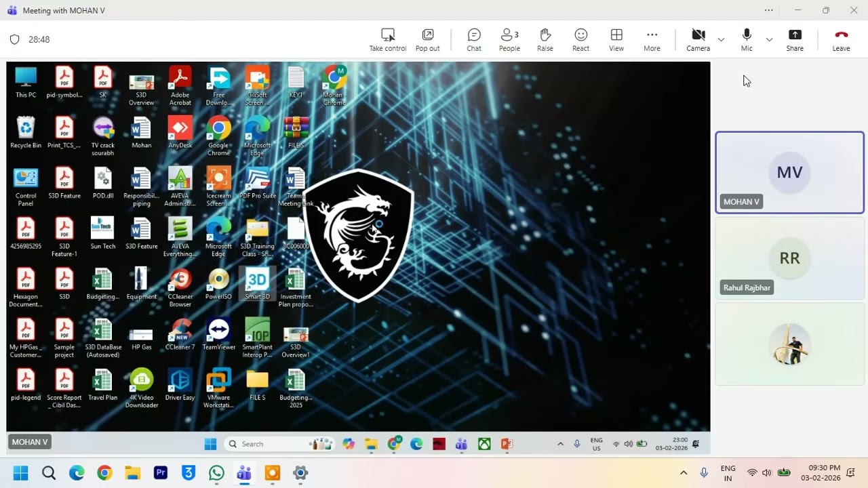Click the shield icon next to meeting timer
Viewport: 868px width, 488px height.
click(14, 39)
